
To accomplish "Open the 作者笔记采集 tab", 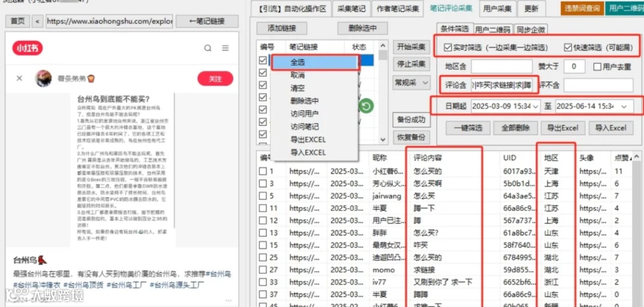I will (x=397, y=8).
